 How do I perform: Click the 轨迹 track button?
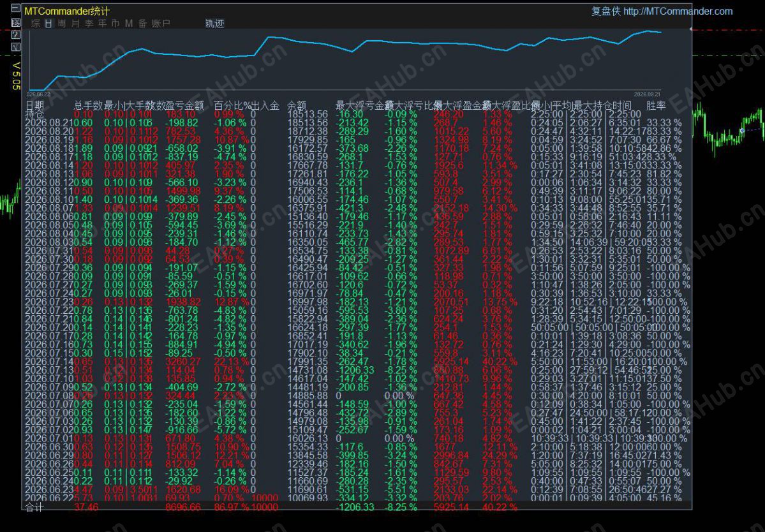pos(214,24)
